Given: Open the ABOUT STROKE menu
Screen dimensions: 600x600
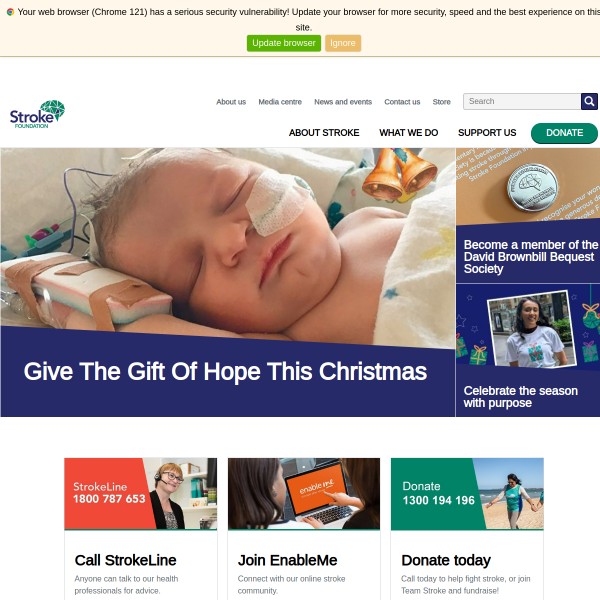Looking at the screenshot, I should [324, 133].
